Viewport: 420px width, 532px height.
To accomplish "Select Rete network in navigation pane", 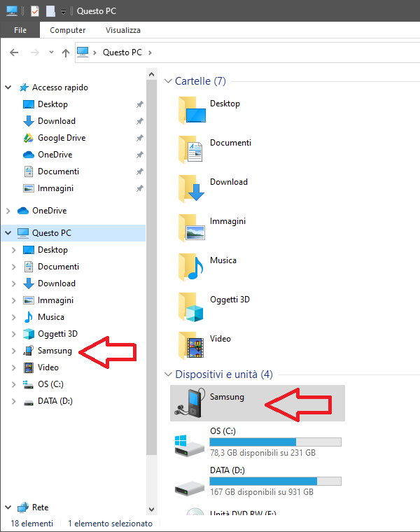I will point(40,507).
